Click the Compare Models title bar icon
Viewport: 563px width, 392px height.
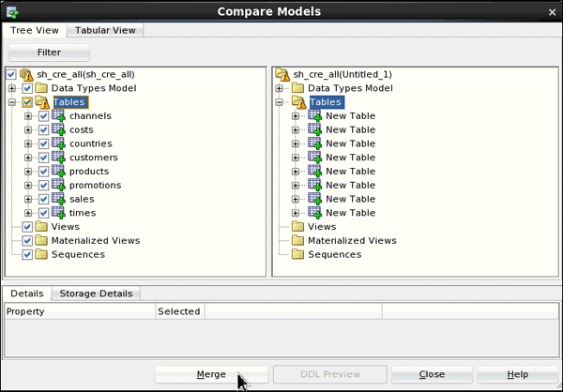point(13,11)
